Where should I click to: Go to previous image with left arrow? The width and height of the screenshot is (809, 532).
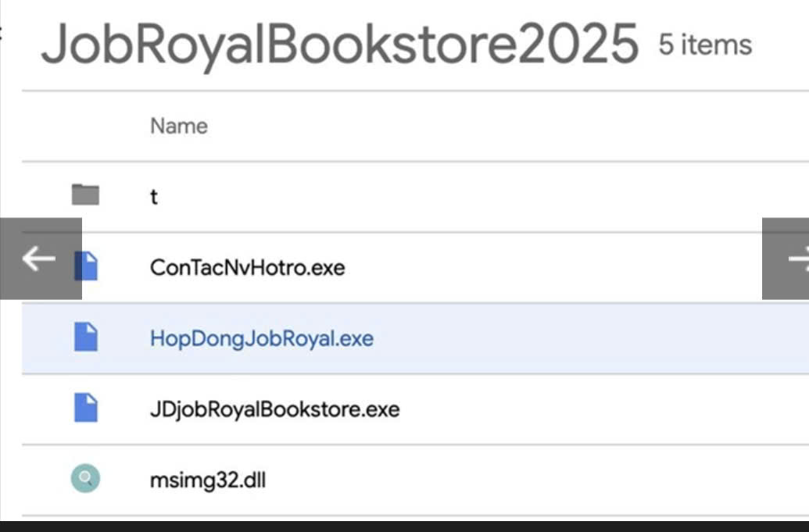(x=39, y=259)
